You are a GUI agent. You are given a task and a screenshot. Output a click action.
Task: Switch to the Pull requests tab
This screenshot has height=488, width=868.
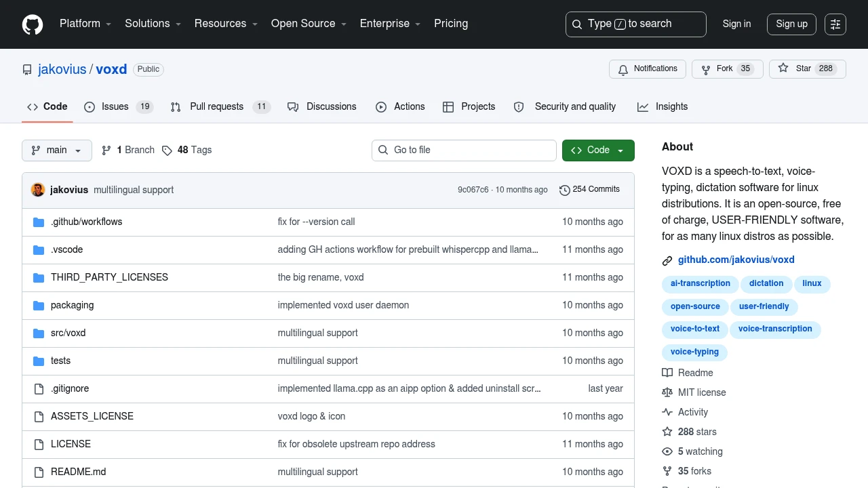click(220, 107)
